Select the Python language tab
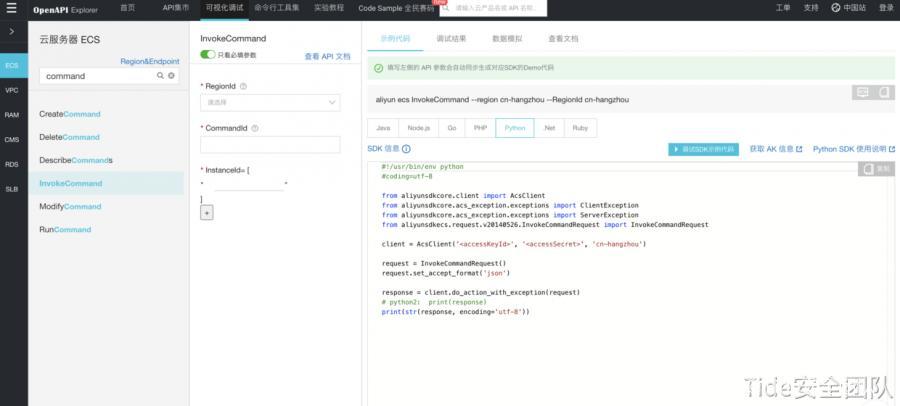 coord(515,128)
